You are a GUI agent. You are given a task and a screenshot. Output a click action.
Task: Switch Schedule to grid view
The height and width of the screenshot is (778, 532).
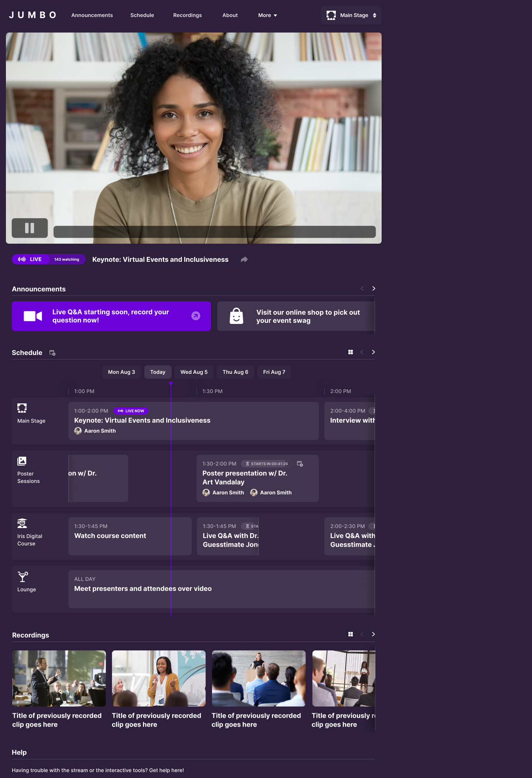tap(351, 352)
